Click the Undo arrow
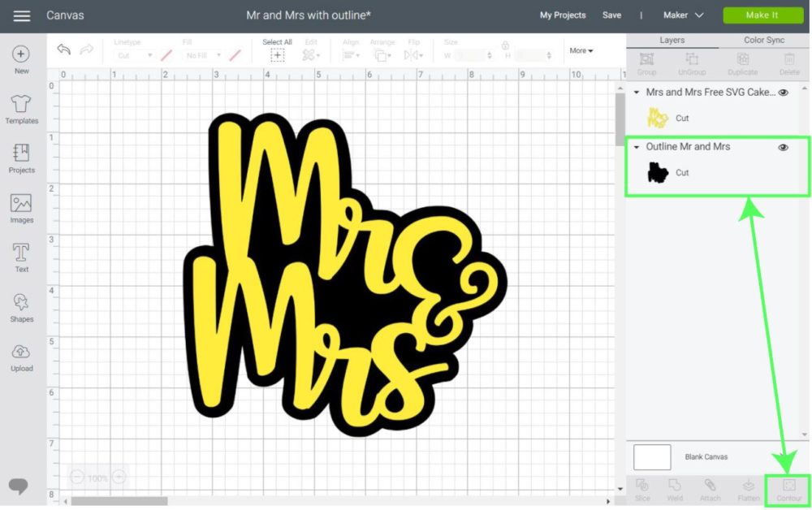The image size is (812, 510). 63,50
